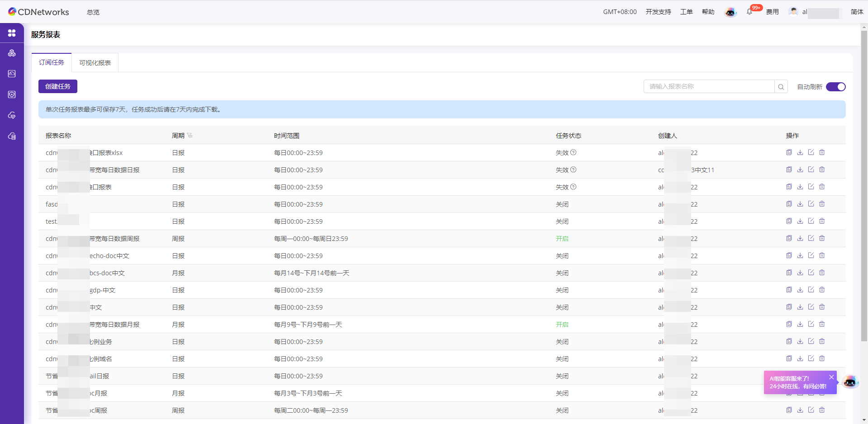
Task: Open the GMT+08:00 timezone selector
Action: coord(620,12)
